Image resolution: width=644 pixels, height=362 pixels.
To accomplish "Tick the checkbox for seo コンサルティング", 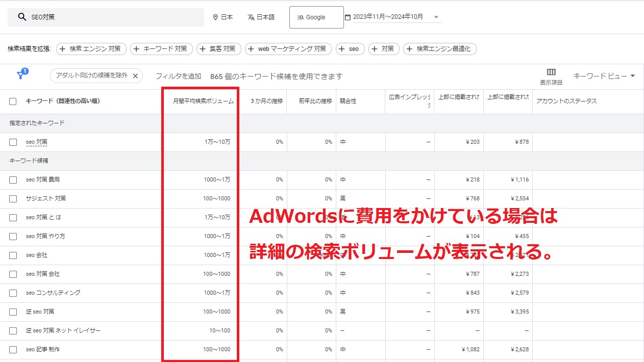I will click(x=13, y=293).
